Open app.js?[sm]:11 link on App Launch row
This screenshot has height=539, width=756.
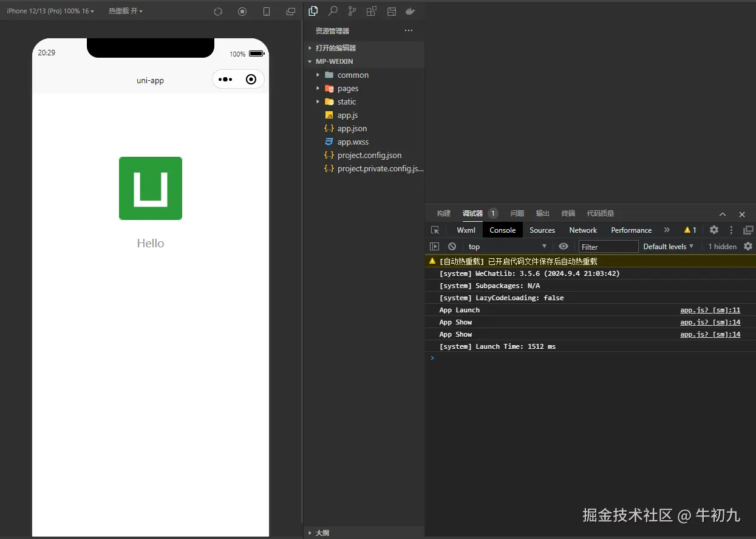coord(710,310)
